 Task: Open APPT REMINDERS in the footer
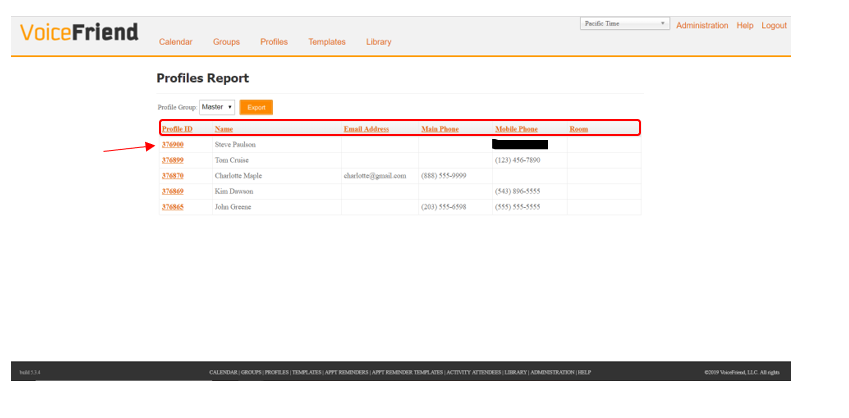coord(347,373)
